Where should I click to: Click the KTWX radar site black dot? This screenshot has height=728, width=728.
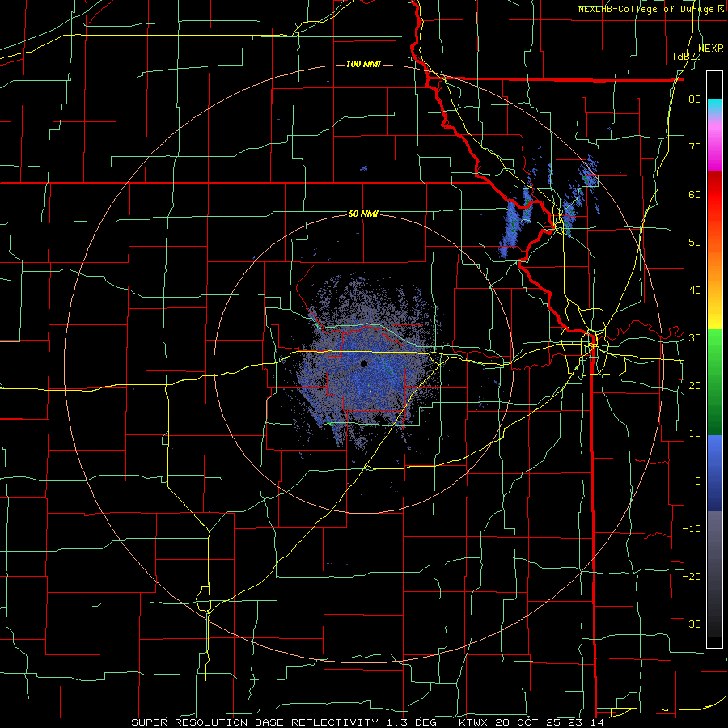click(364, 363)
